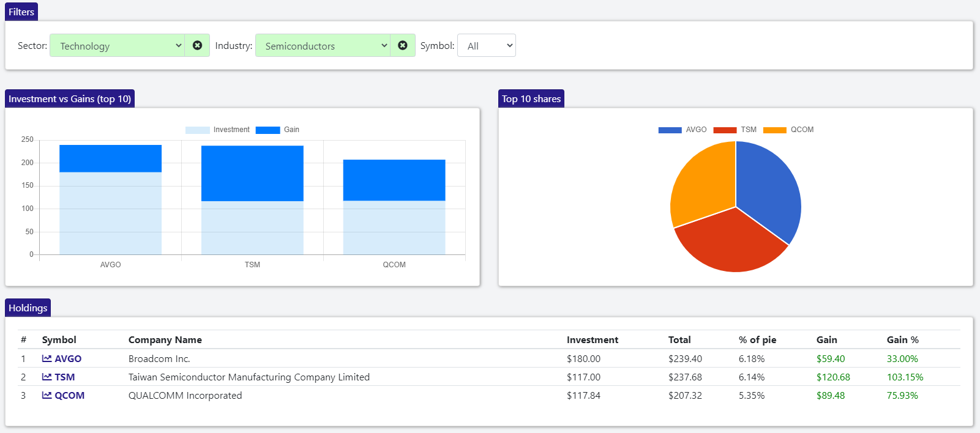Click the Symbol column header
Screen dimensions: 980x433
click(59, 340)
